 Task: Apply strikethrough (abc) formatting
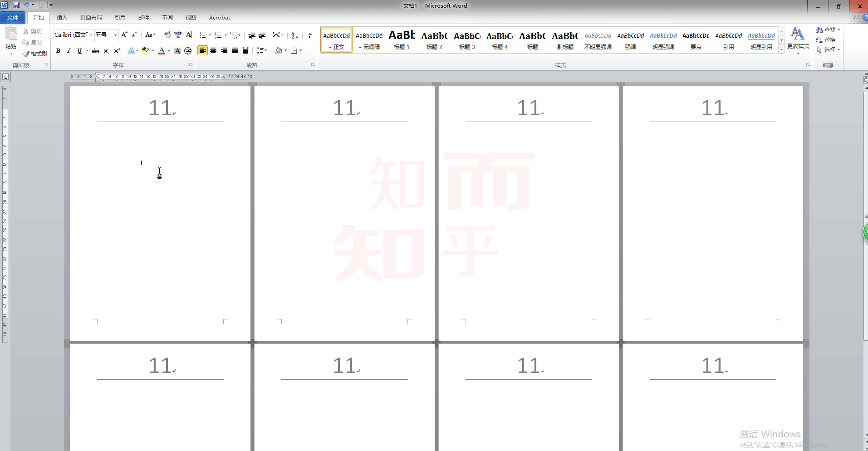tap(96, 51)
